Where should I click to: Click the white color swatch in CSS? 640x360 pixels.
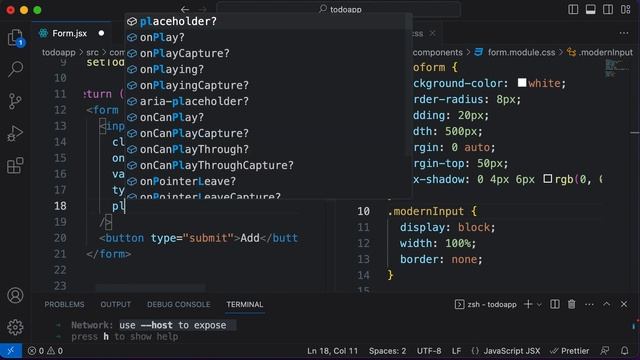(x=522, y=83)
